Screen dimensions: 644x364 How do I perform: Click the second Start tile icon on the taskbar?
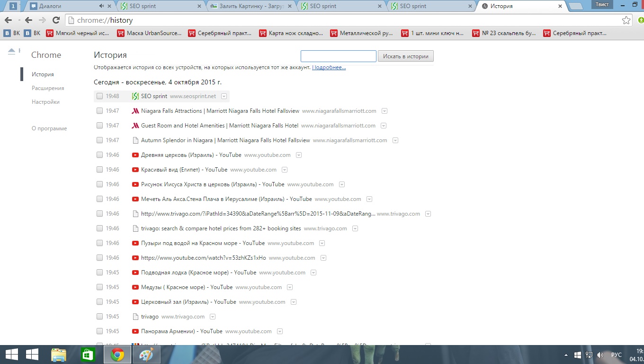tap(33, 355)
